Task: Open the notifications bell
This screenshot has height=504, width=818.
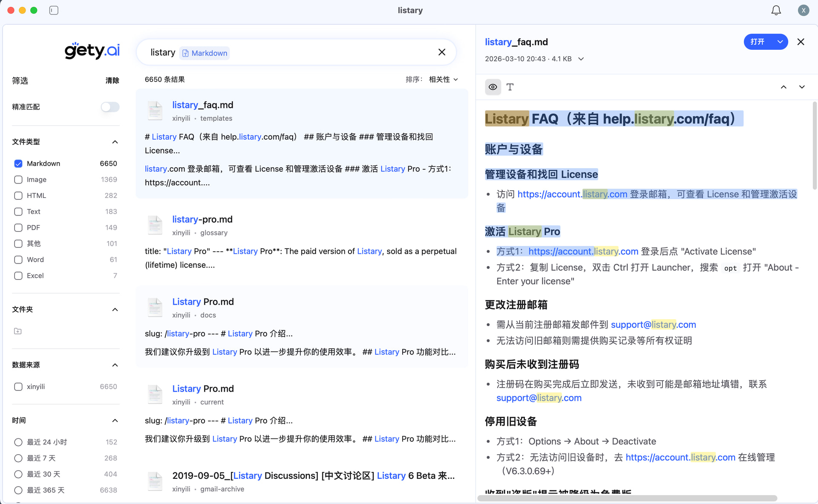Action: [776, 10]
